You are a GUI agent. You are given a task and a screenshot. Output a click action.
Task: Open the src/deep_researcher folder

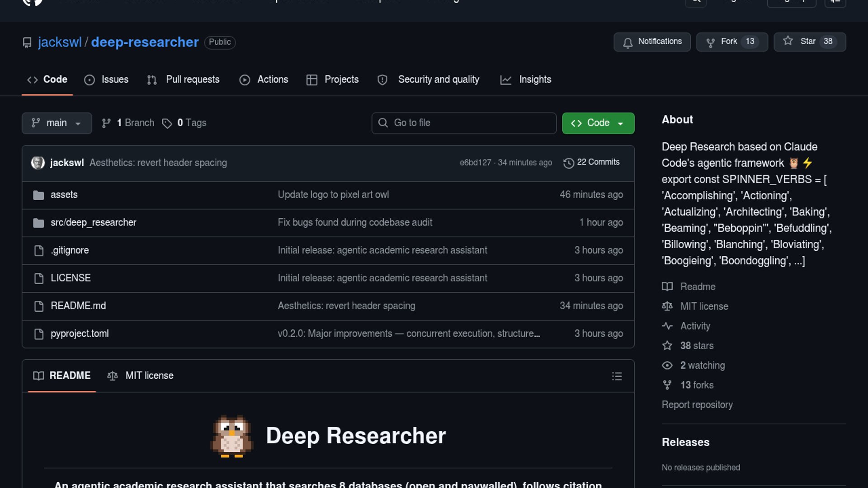point(93,222)
